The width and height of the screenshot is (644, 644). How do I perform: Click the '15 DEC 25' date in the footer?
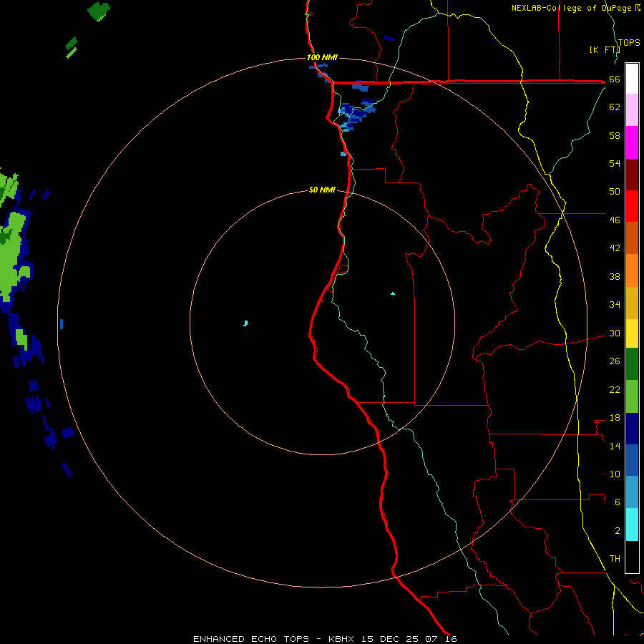click(390, 639)
